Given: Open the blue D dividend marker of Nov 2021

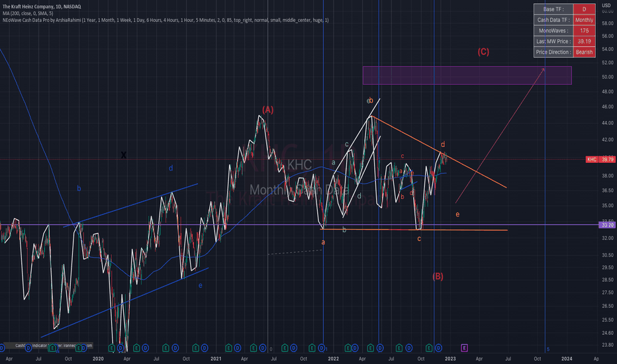Looking at the screenshot, I should click(322, 348).
